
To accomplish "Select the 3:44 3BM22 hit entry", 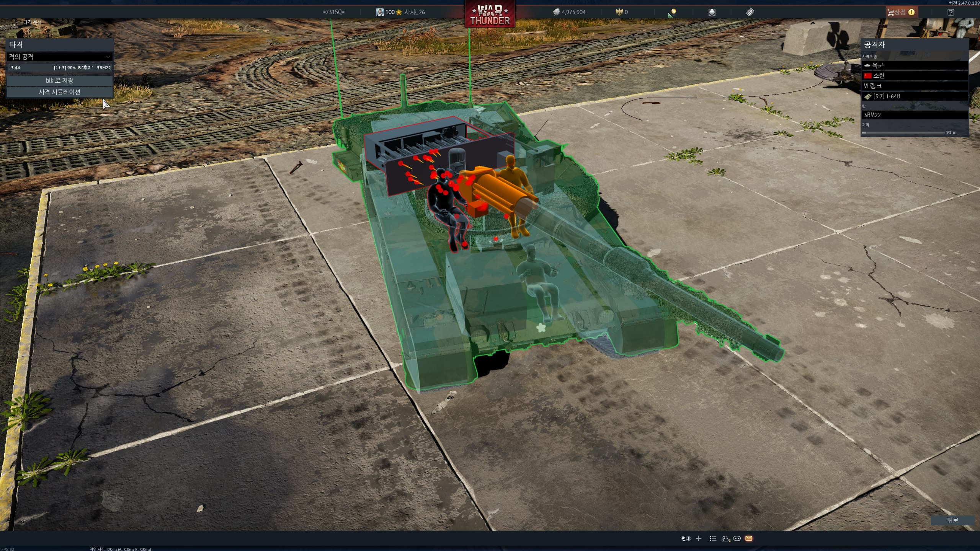I will (60, 68).
